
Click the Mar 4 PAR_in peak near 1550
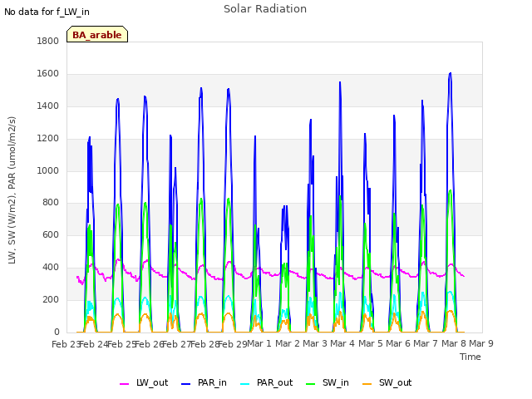tap(340, 82)
